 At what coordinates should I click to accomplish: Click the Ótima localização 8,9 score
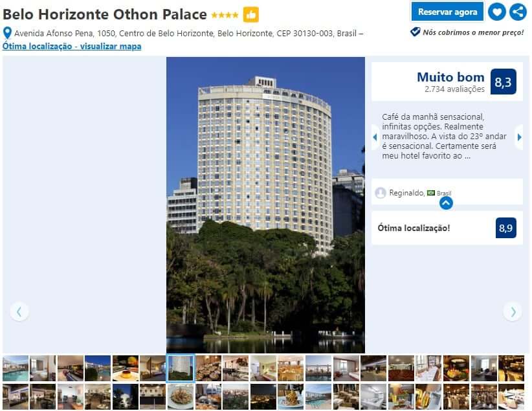point(505,228)
